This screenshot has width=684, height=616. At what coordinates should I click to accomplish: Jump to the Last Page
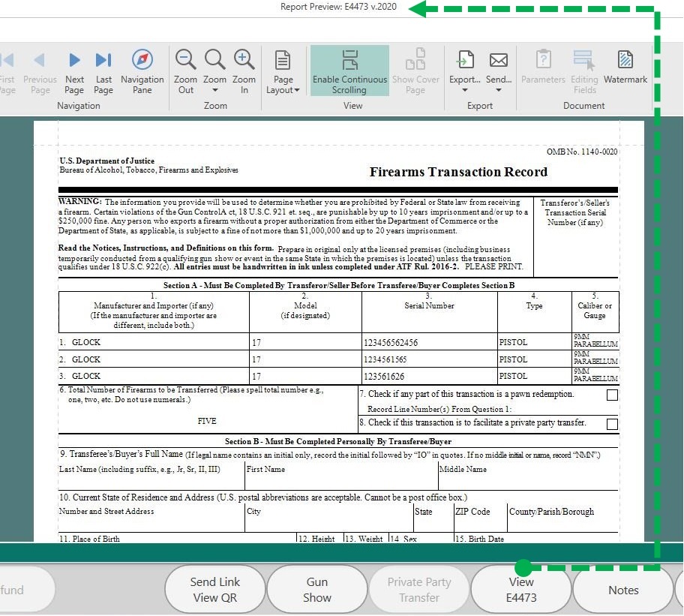click(x=103, y=71)
